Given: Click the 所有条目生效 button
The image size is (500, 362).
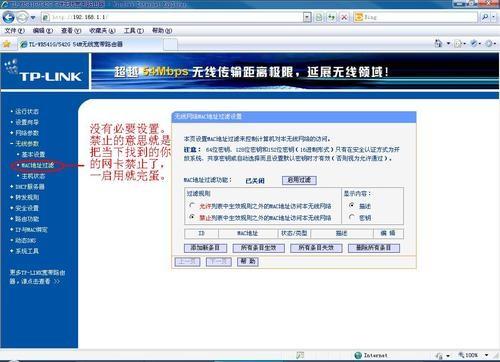Looking at the screenshot, I should click(x=258, y=248).
